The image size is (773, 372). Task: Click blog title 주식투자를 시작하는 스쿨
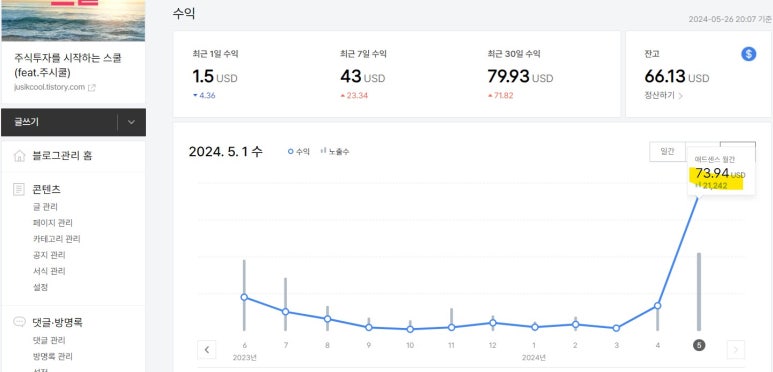click(68, 65)
